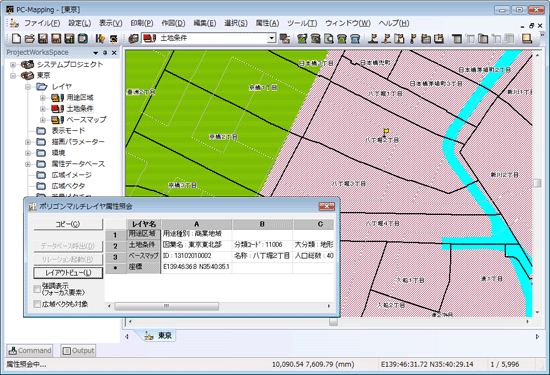Expand the 環境 tree node
This screenshot has height=375, width=550.
coord(28,153)
